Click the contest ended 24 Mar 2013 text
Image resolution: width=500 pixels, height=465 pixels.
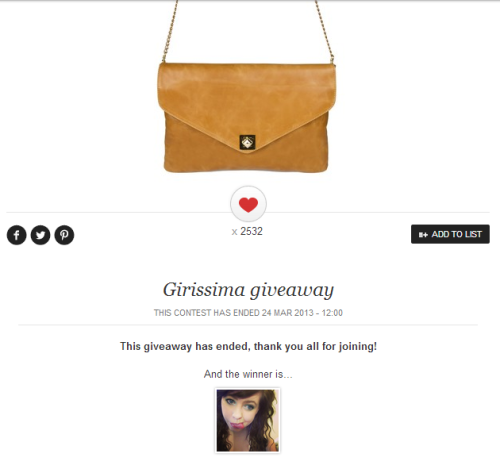(x=248, y=313)
